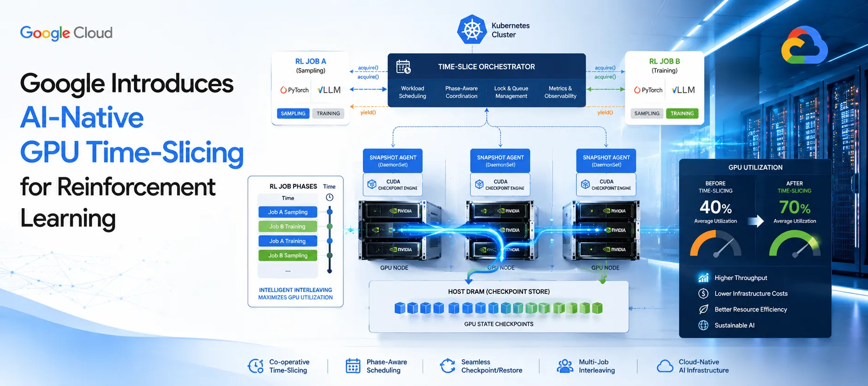The width and height of the screenshot is (868, 386).
Task: Click the Job B Training phase bar
Action: [288, 226]
